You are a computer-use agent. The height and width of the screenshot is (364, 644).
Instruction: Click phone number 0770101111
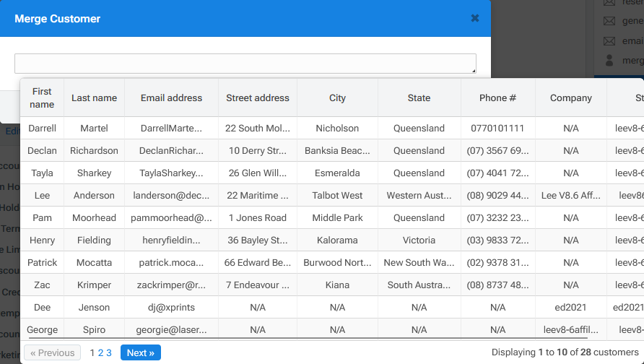point(497,128)
